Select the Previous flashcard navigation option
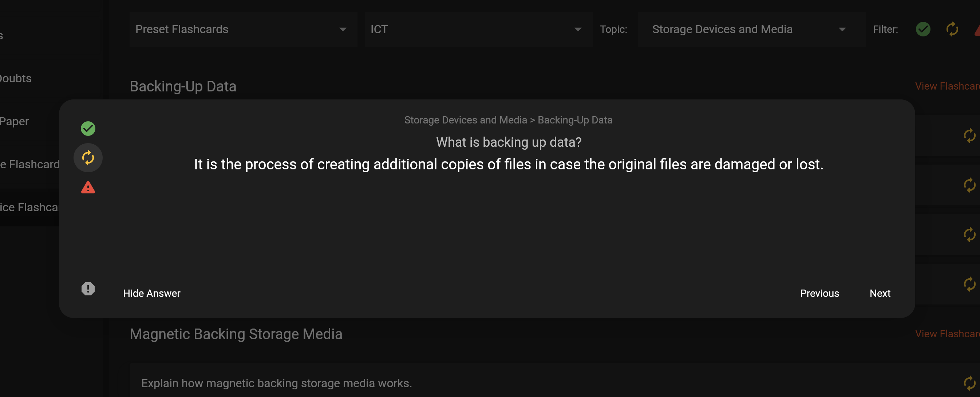Image resolution: width=980 pixels, height=397 pixels. [x=819, y=293]
